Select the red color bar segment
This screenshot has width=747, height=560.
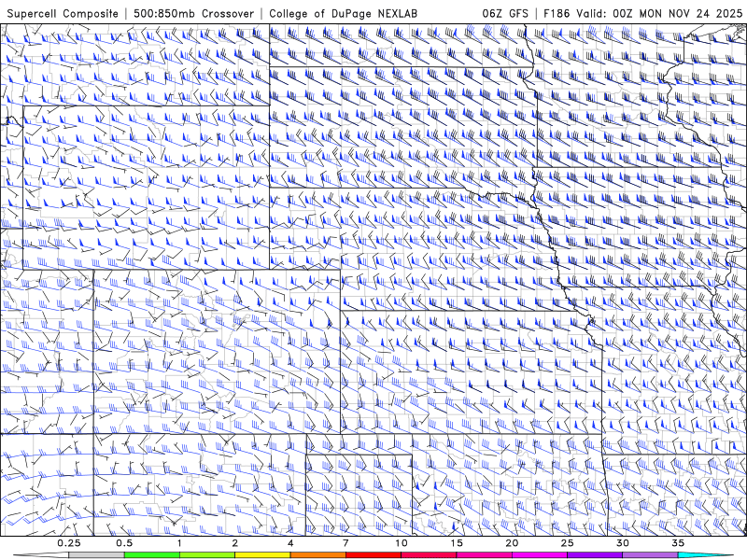(373, 555)
